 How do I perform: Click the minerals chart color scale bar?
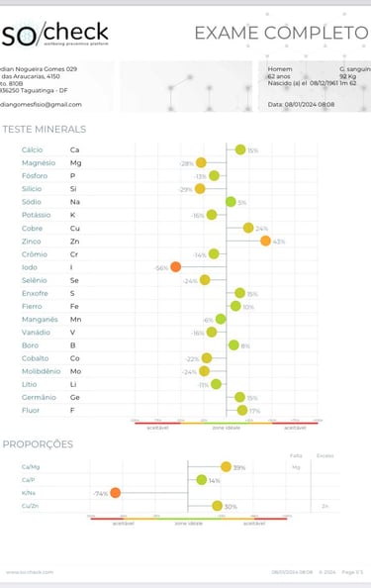point(227,423)
